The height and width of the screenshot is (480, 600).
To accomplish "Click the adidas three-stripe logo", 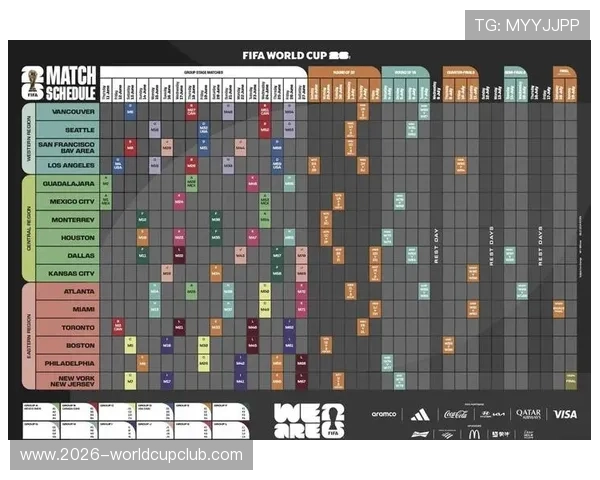I will coord(420,415).
